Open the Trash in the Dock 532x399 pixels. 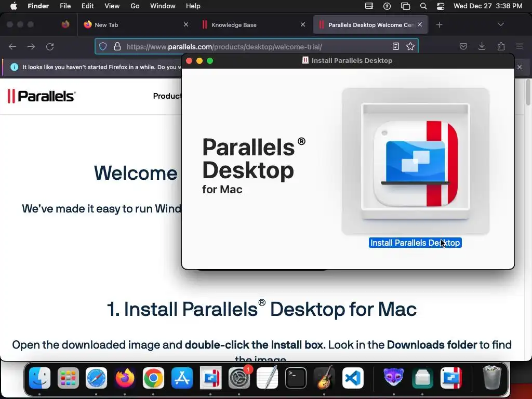[492, 378]
